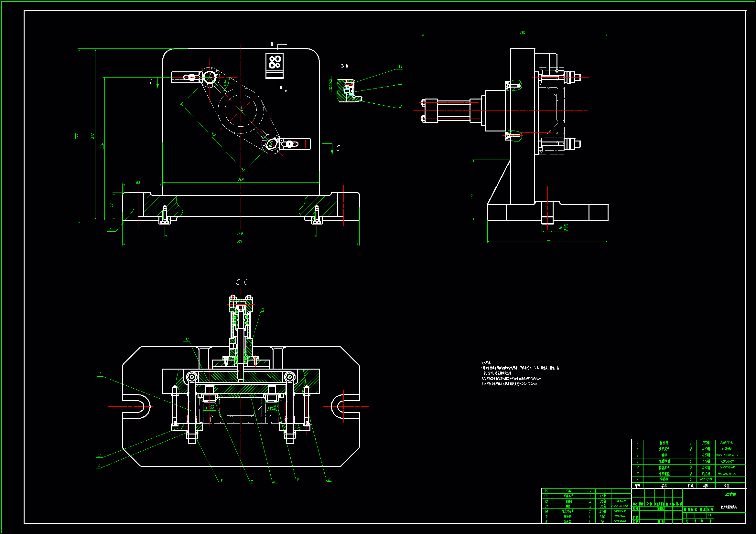Image resolution: width=756 pixels, height=534 pixels.
Task: Select the 63 dimension text at left
Action: 138,183
